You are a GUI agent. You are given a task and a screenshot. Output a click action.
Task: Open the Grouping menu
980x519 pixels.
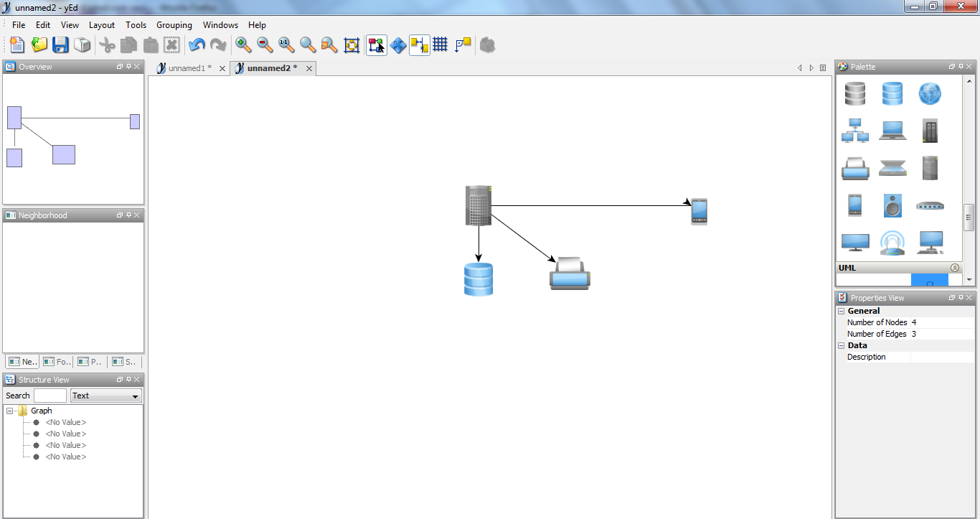pos(174,24)
